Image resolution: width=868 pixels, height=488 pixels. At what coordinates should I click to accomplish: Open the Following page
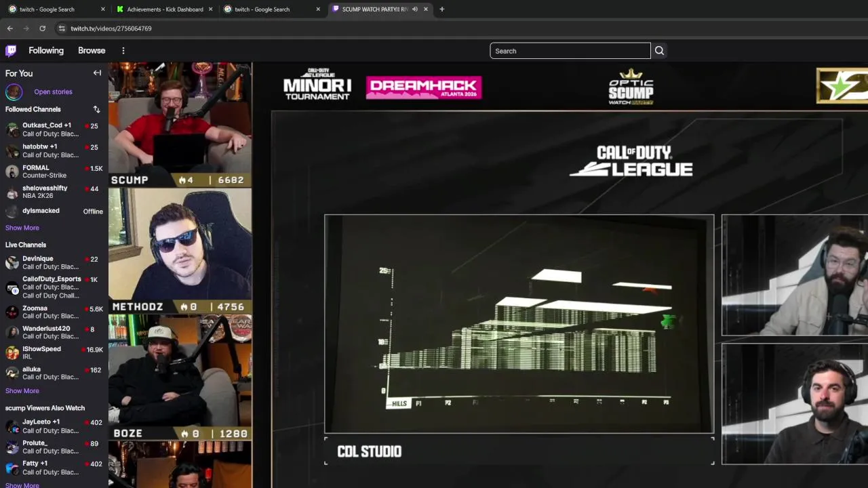click(x=46, y=51)
